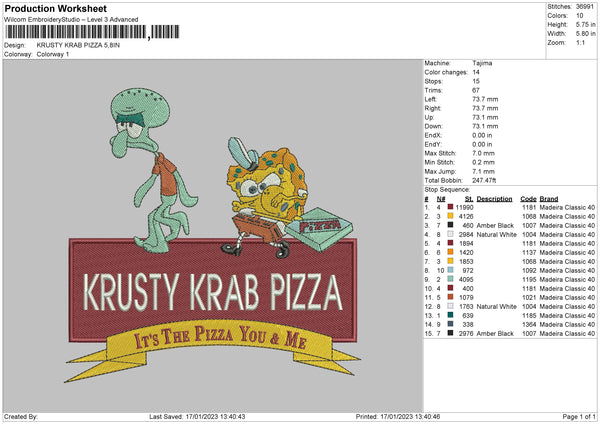Image resolution: width=600 pixels, height=424 pixels.
Task: Click the white swatch in stop row 12
Action: [x=450, y=306]
